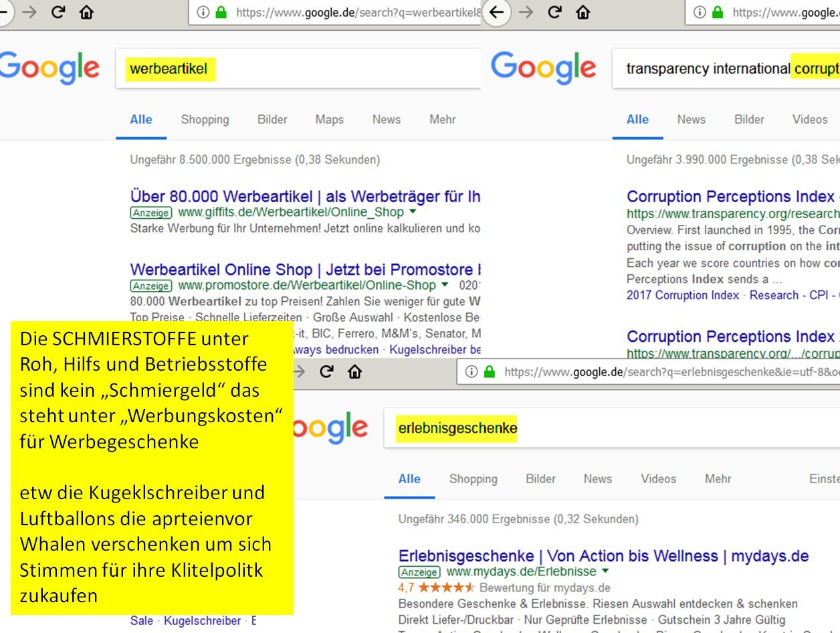Open Bilder tab in erlebnisgeschenke search
This screenshot has height=633, width=840.
540,479
